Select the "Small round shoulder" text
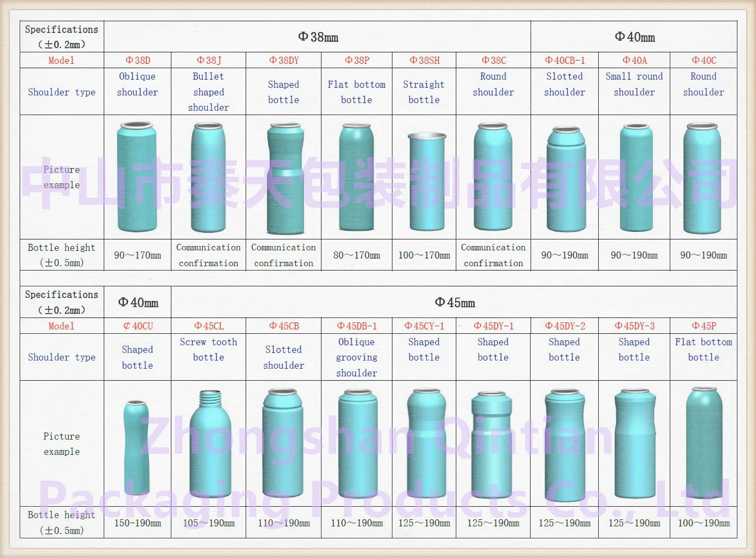 click(x=634, y=84)
